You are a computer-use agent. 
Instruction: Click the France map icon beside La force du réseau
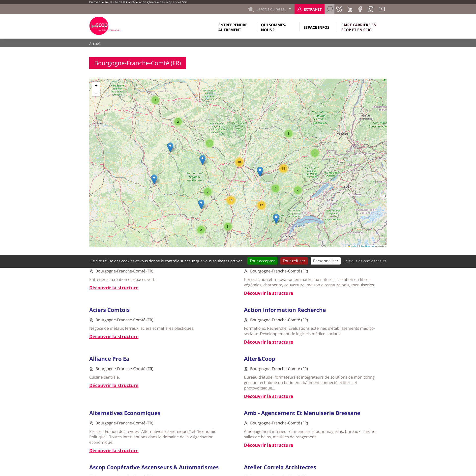250,9
